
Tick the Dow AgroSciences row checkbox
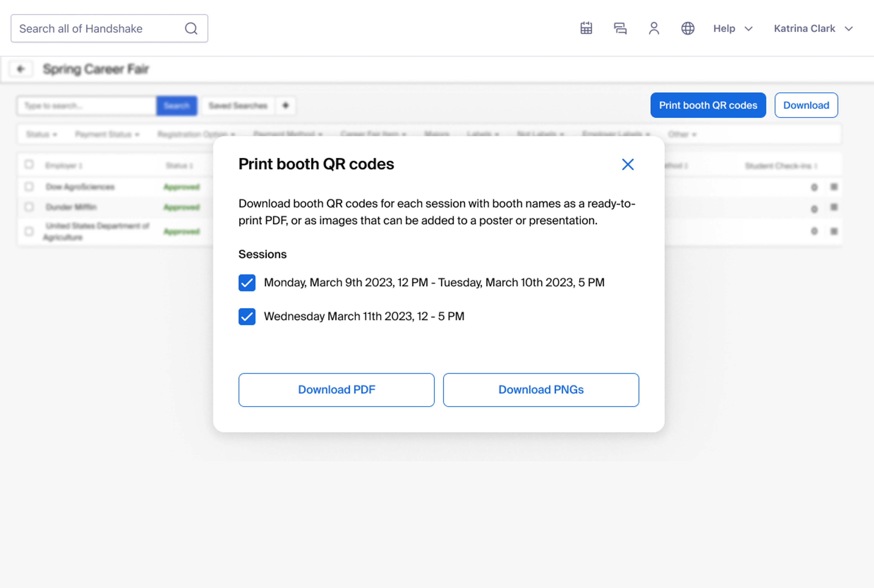click(29, 187)
